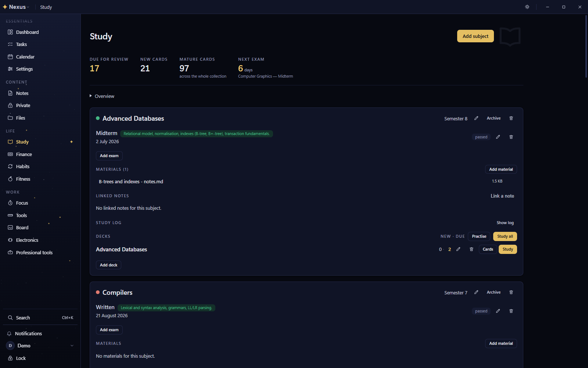Start Study all for Advanced Databases decks
Viewport: 588px width, 368px height.
point(505,236)
